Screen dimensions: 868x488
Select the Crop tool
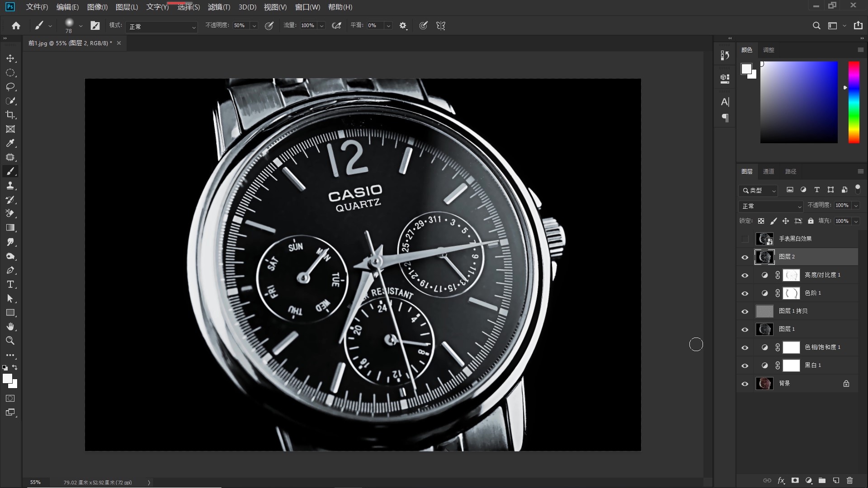point(10,115)
